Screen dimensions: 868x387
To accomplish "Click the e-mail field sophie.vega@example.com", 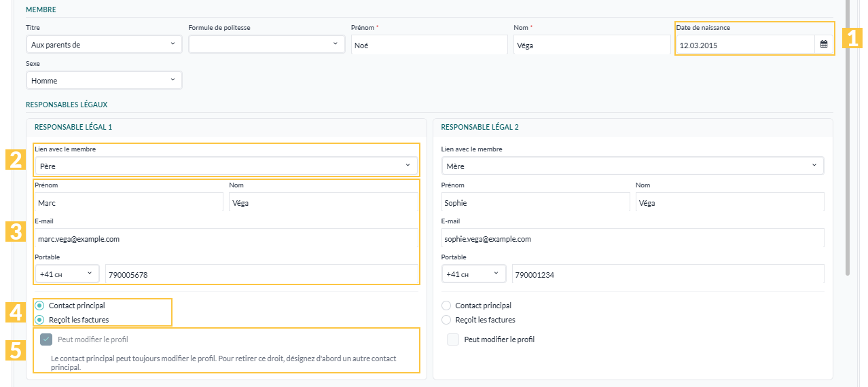I will 632,238.
